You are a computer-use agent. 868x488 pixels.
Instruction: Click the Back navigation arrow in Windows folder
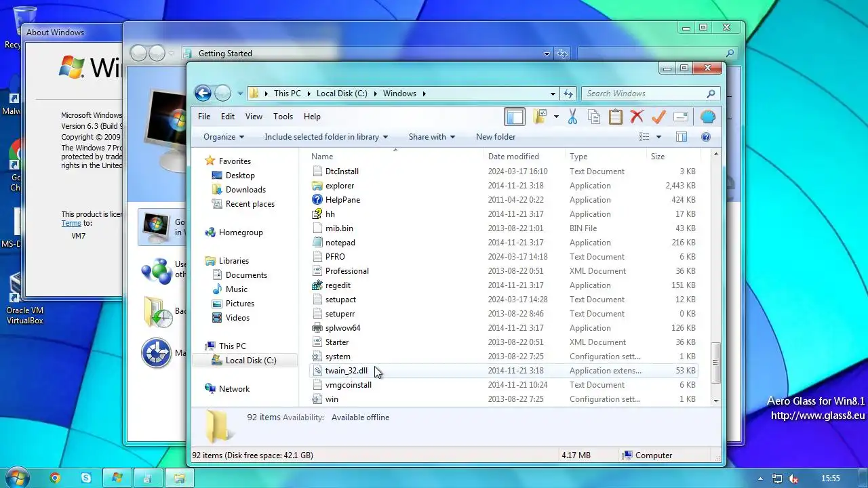pos(203,94)
